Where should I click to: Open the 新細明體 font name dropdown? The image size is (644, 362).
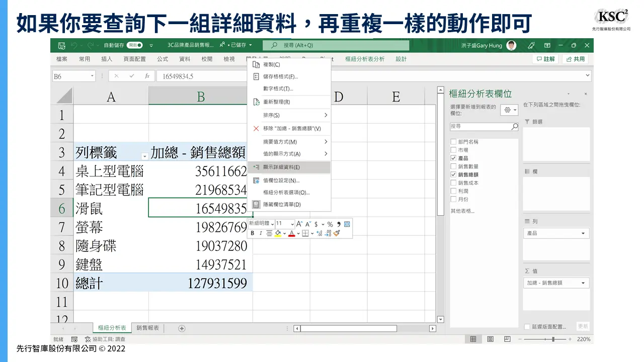tap(272, 224)
